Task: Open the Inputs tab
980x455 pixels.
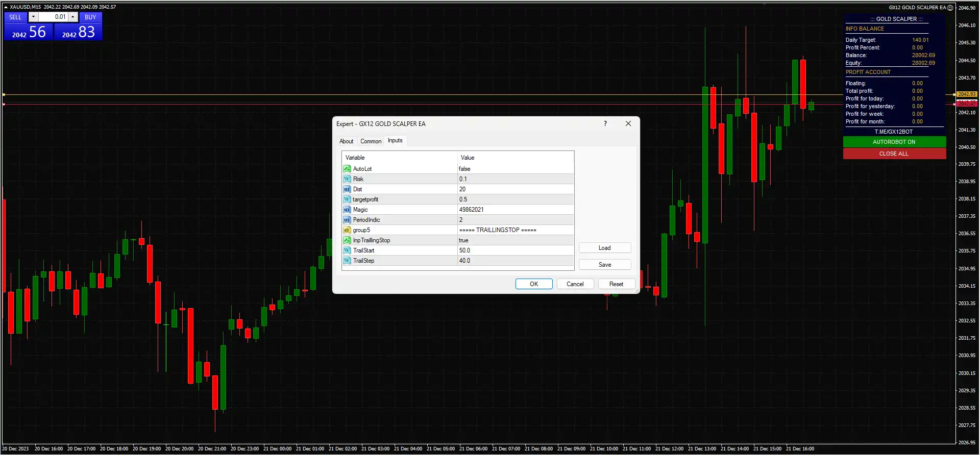Action: (x=395, y=140)
